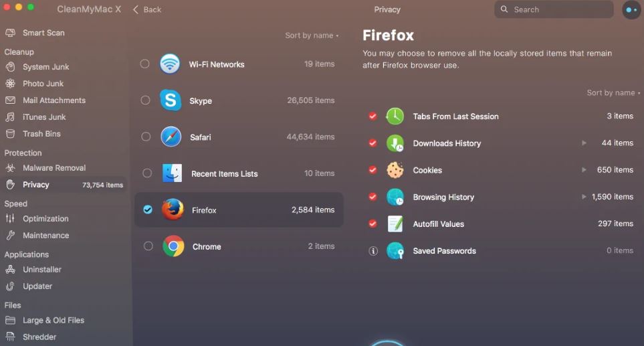Click the Updater icon in sidebar
The width and height of the screenshot is (644, 346).
(x=10, y=286)
